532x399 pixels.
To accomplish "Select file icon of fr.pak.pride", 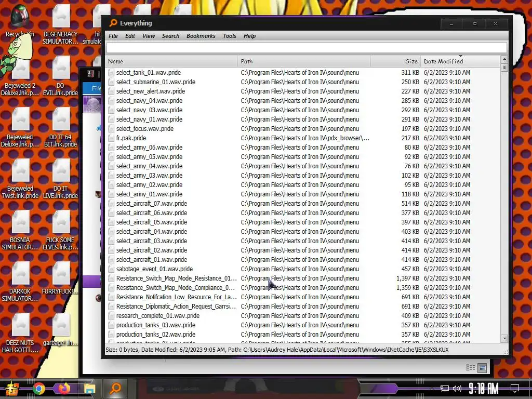I will (111, 138).
